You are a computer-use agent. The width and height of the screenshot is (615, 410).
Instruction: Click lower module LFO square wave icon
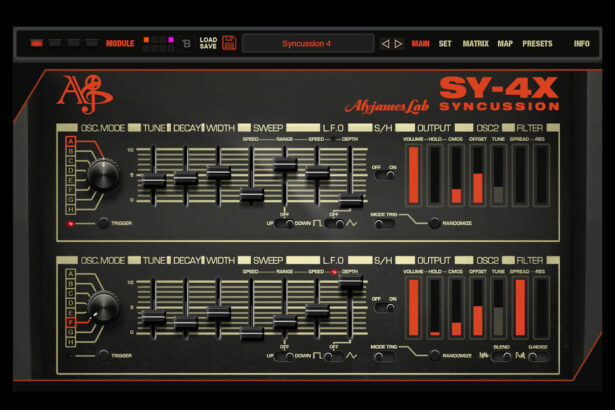(x=318, y=355)
